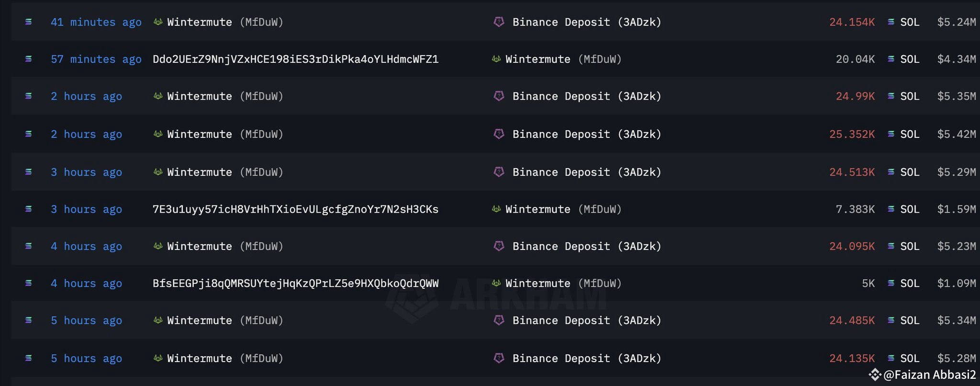Click the hash beginning with 7E3u1uyy57
Image resolution: width=980 pixels, height=386 pixels.
pos(295,209)
